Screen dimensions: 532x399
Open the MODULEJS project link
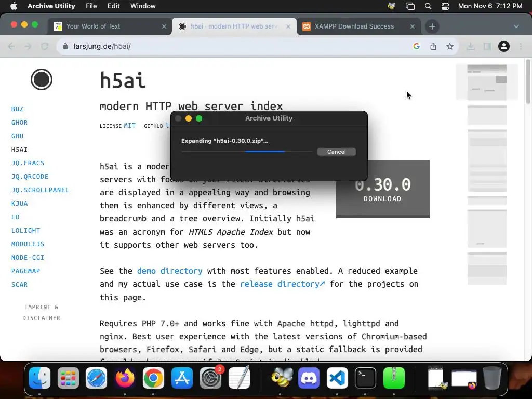coord(28,244)
